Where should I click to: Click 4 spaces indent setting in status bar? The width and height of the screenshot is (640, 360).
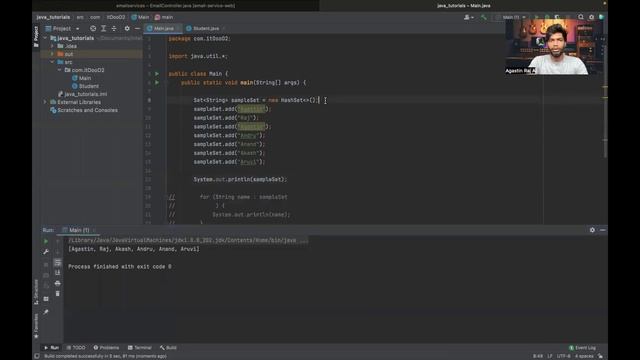(x=584, y=356)
